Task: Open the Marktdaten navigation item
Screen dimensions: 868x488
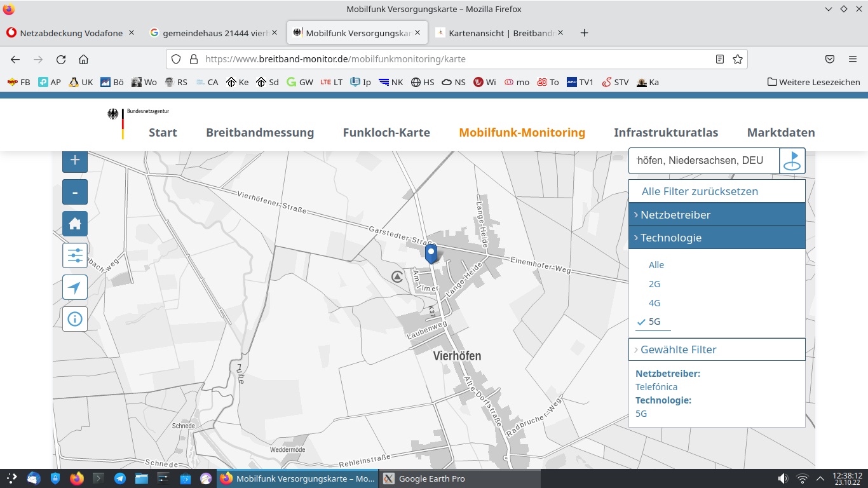Action: pyautogui.click(x=781, y=133)
